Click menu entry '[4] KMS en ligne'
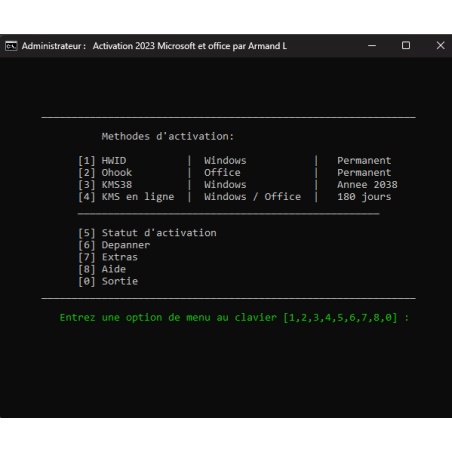Screen dimensions: 452x452 click(126, 197)
